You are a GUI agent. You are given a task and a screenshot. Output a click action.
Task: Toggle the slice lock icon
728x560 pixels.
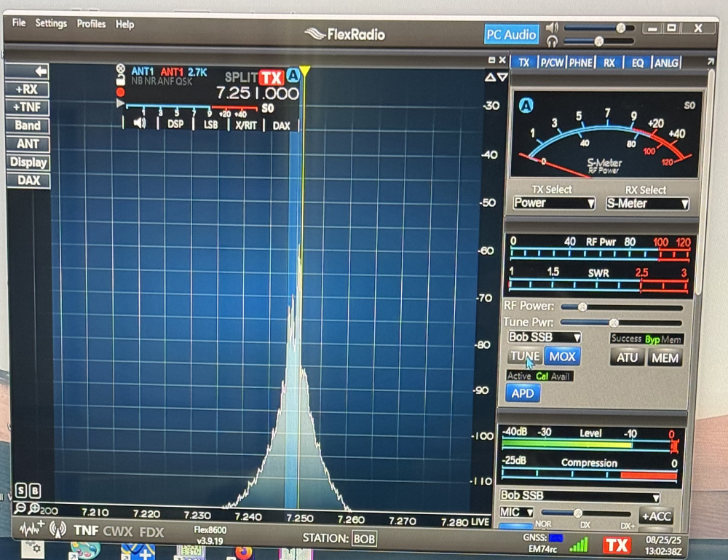(120, 80)
